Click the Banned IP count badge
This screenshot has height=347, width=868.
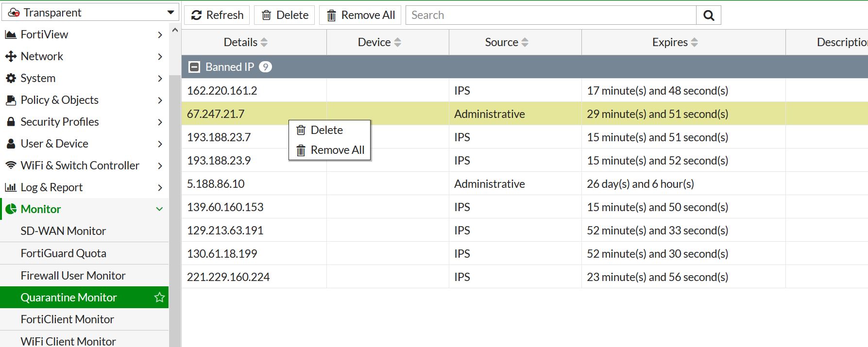pos(265,67)
